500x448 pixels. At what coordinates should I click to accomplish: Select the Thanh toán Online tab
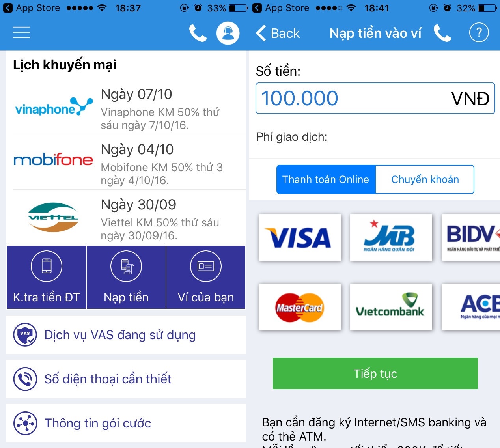click(x=326, y=179)
